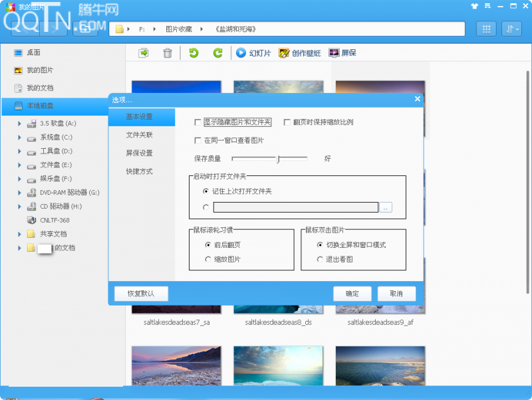
Task: Rotate image counterclockwise with the left rotate icon
Action: coord(194,53)
